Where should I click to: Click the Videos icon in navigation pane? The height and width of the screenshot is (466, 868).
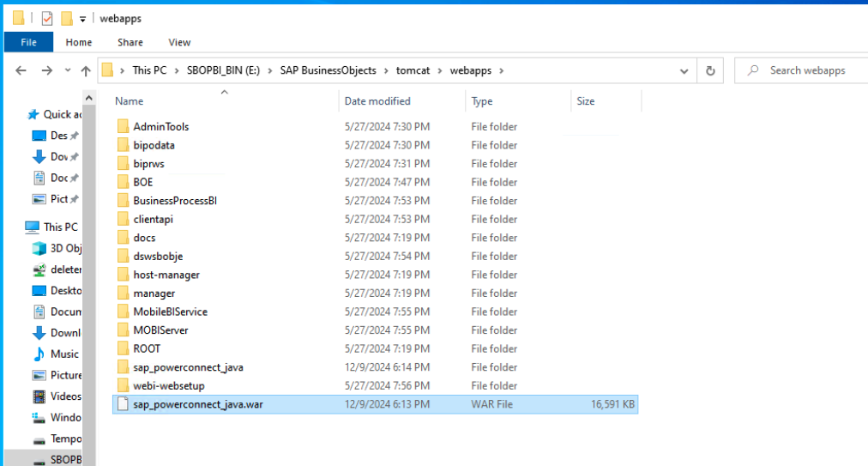(x=39, y=396)
